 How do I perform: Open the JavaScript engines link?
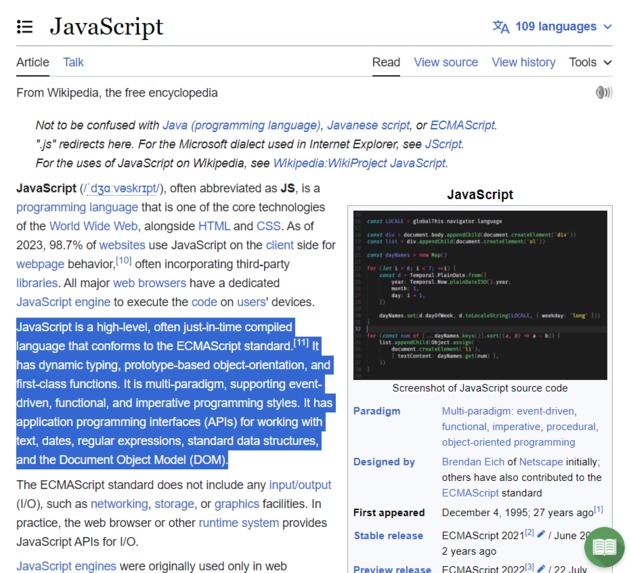point(66,566)
